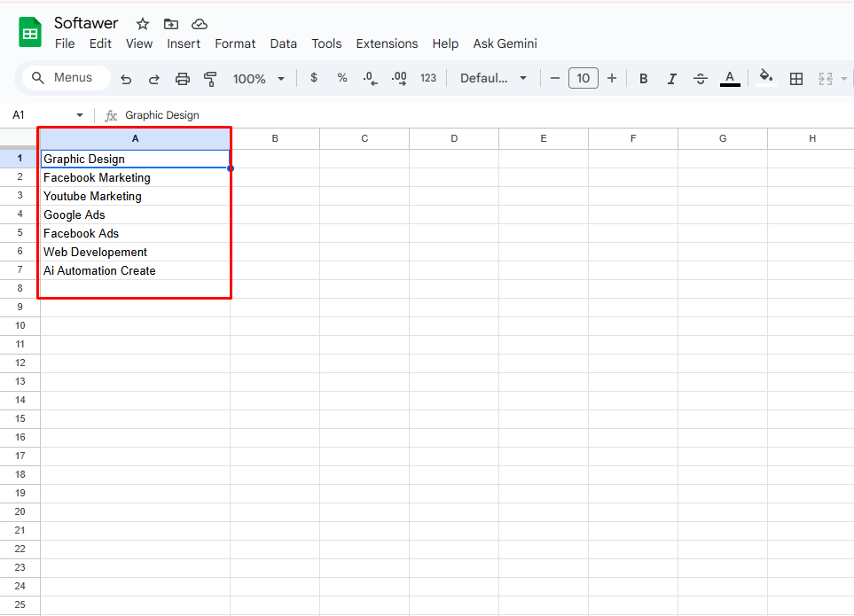Click the Redo arrow icon
This screenshot has width=854, height=616.
coord(153,79)
